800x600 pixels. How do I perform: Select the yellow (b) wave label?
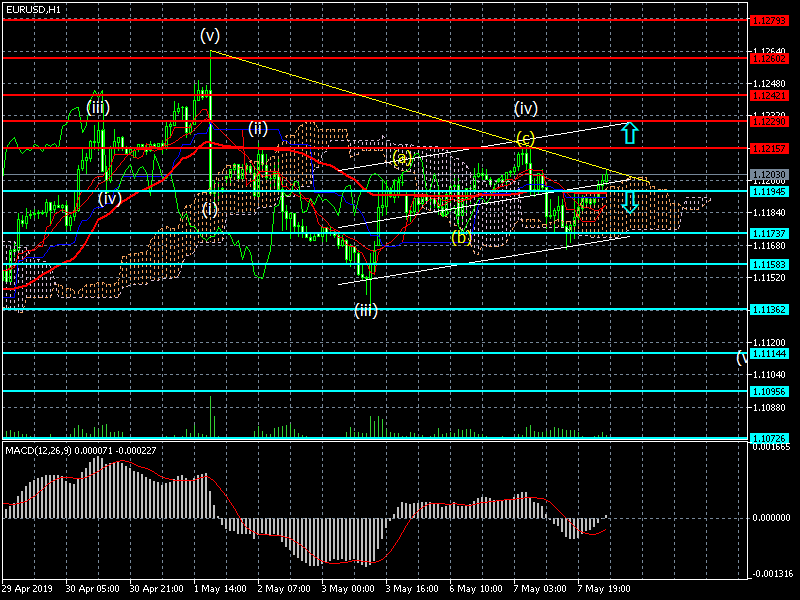coord(460,237)
